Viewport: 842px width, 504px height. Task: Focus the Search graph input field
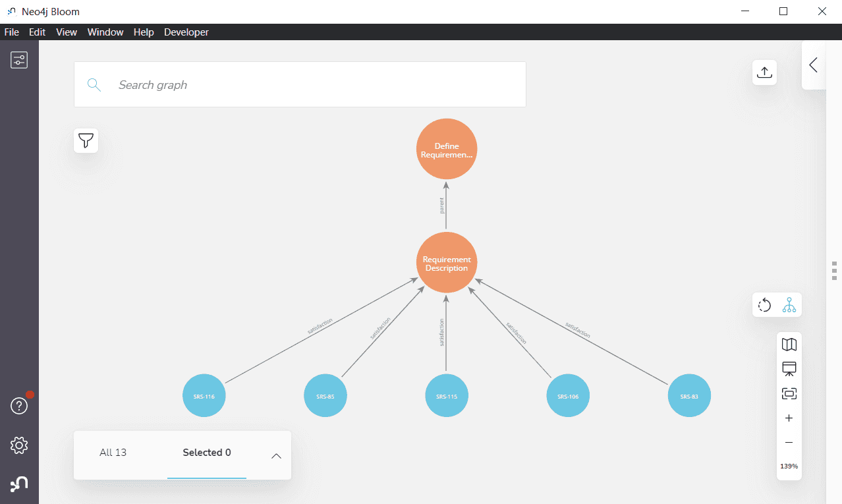click(x=300, y=84)
